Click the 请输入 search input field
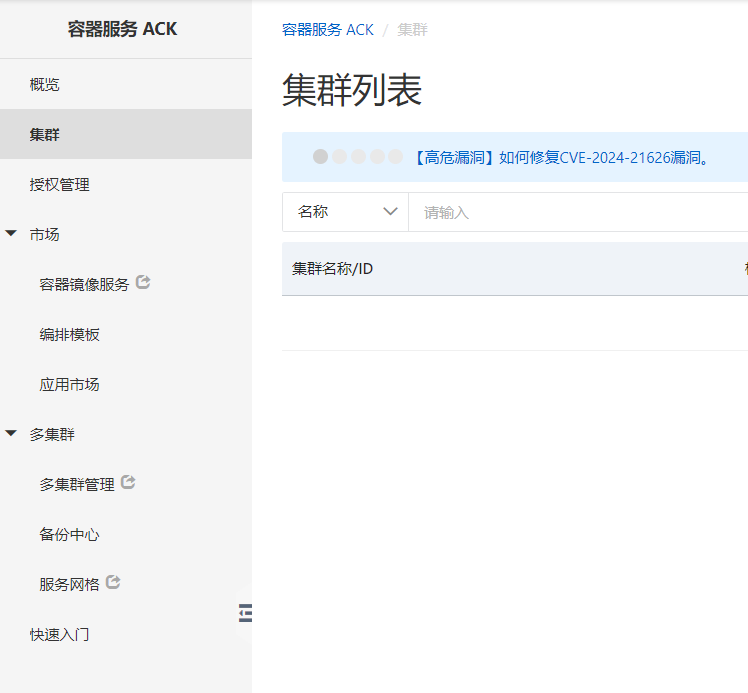Screen dimensions: 748x693 click(578, 212)
